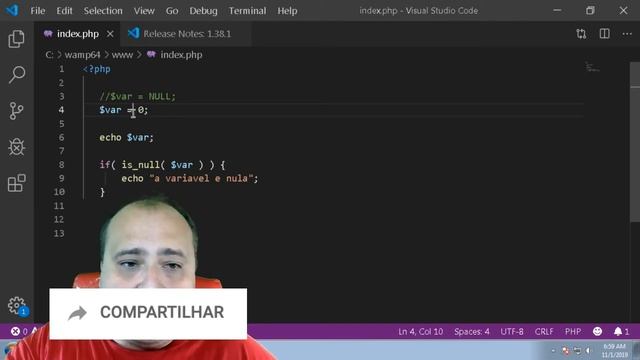Close the index.php tab
The image size is (640, 360).
tap(110, 34)
